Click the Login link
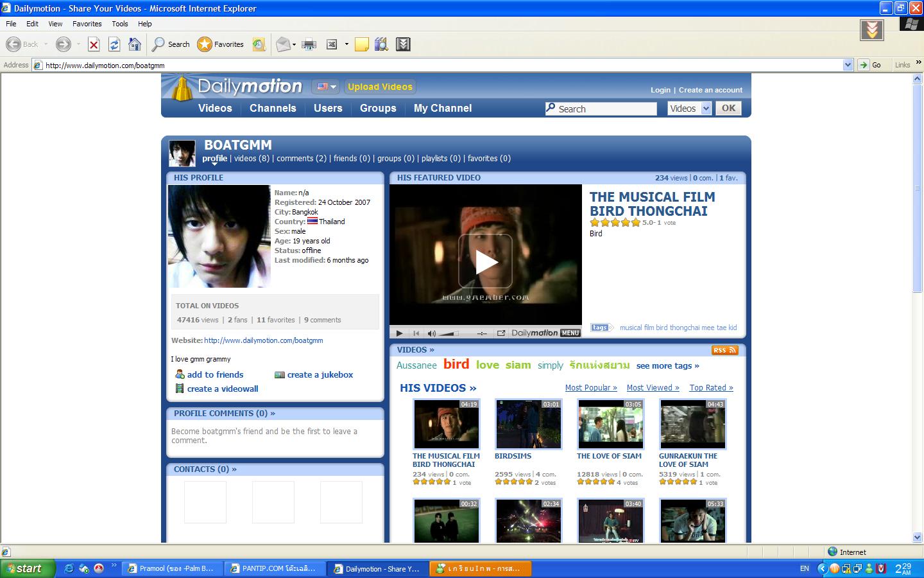 660,90
